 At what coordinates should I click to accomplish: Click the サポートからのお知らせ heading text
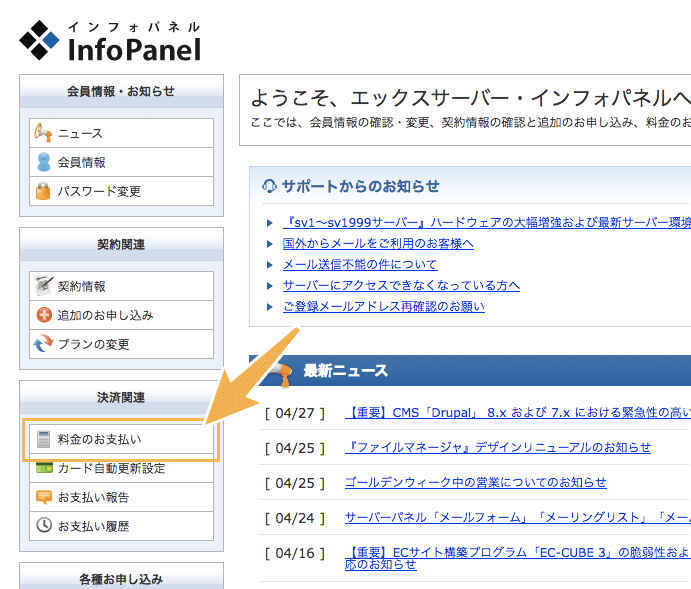coord(360,186)
